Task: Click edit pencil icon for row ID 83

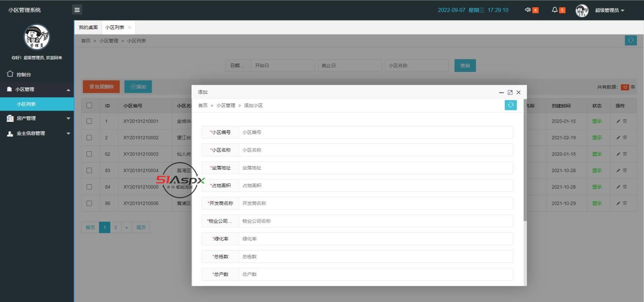Action: tap(618, 171)
